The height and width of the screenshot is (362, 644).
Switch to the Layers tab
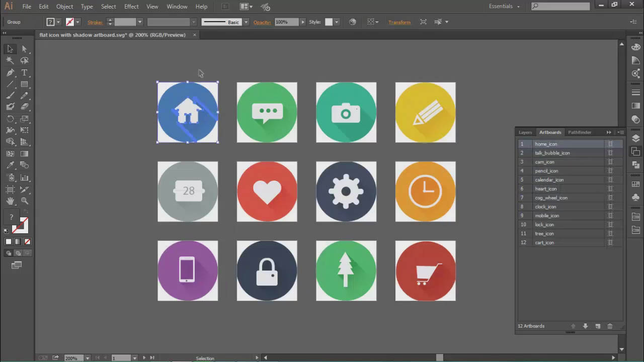pyautogui.click(x=525, y=132)
